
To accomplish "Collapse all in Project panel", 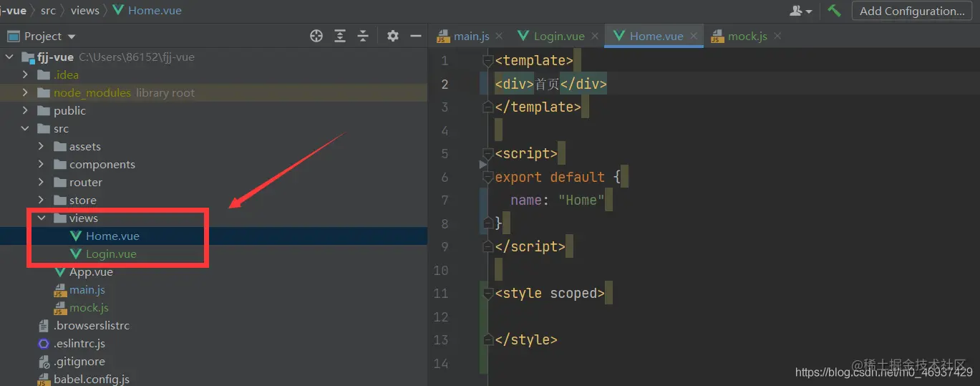I will 363,36.
